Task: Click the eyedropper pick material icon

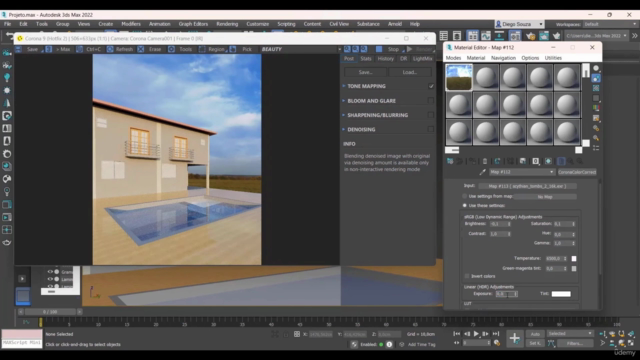Action: (x=482, y=172)
